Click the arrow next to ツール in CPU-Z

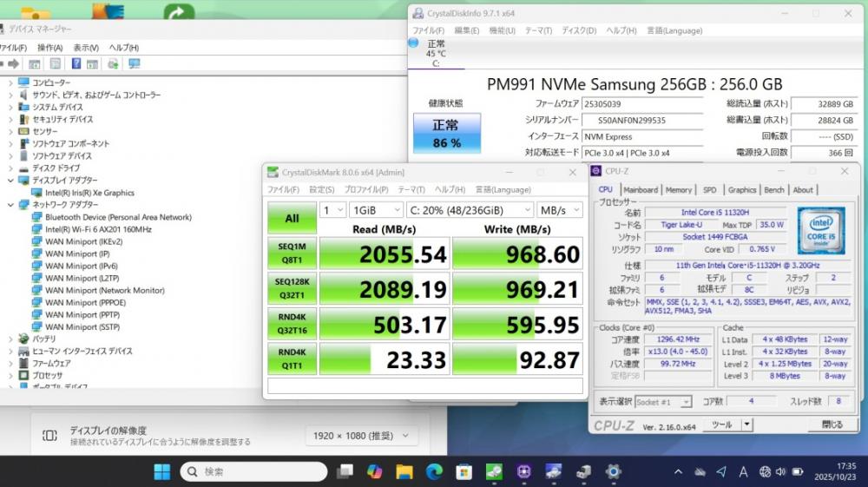tap(746, 424)
